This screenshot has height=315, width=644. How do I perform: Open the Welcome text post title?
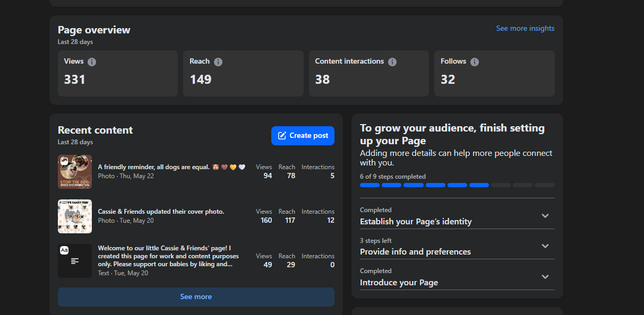tap(165, 256)
